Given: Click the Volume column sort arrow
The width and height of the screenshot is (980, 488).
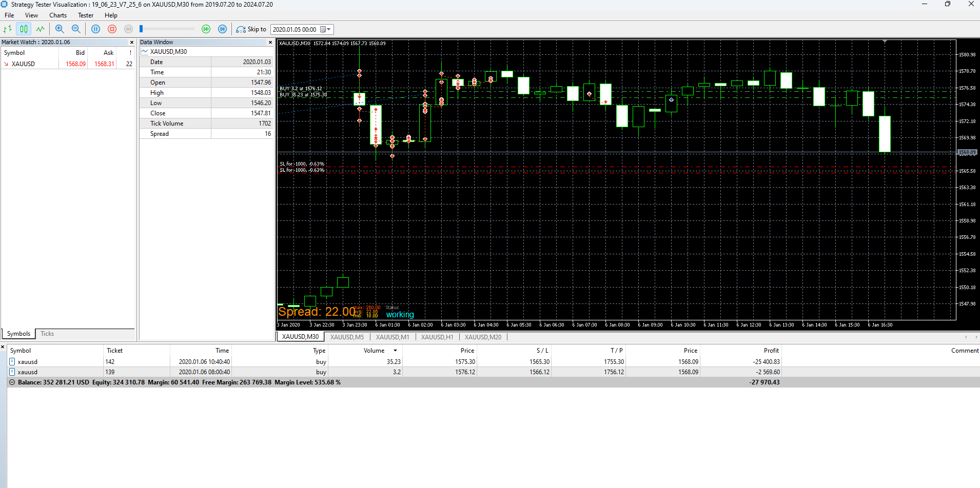Looking at the screenshot, I should pyautogui.click(x=395, y=351).
